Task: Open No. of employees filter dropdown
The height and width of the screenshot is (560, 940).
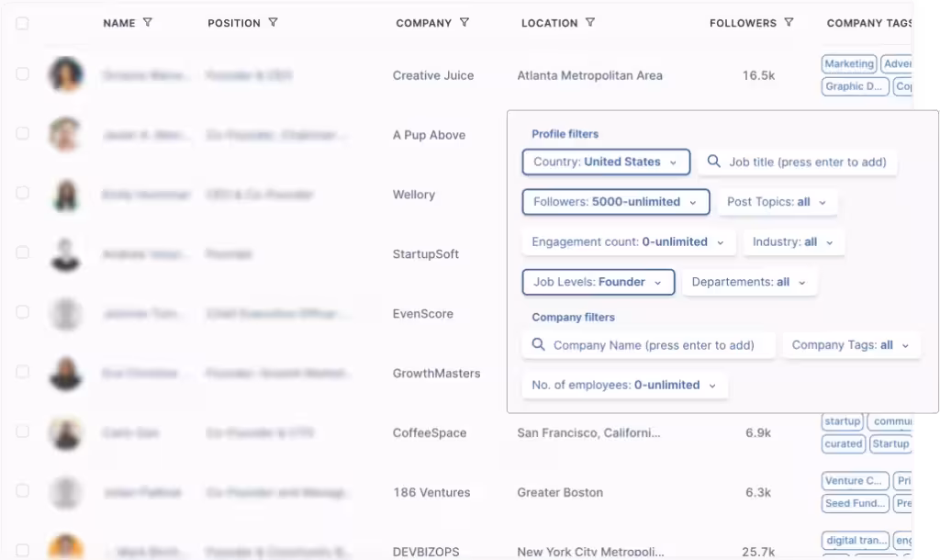Action: click(624, 386)
